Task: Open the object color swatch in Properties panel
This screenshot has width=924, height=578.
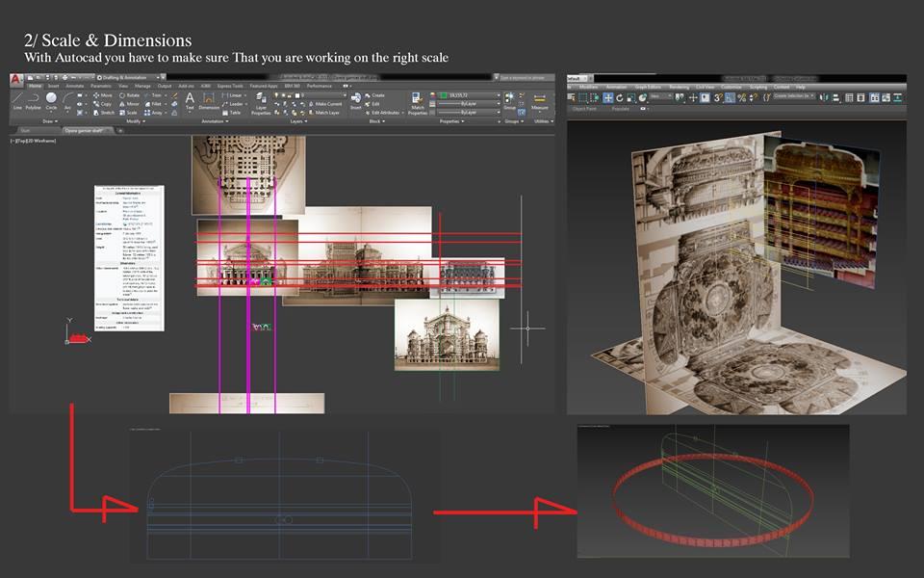Action: click(442, 94)
